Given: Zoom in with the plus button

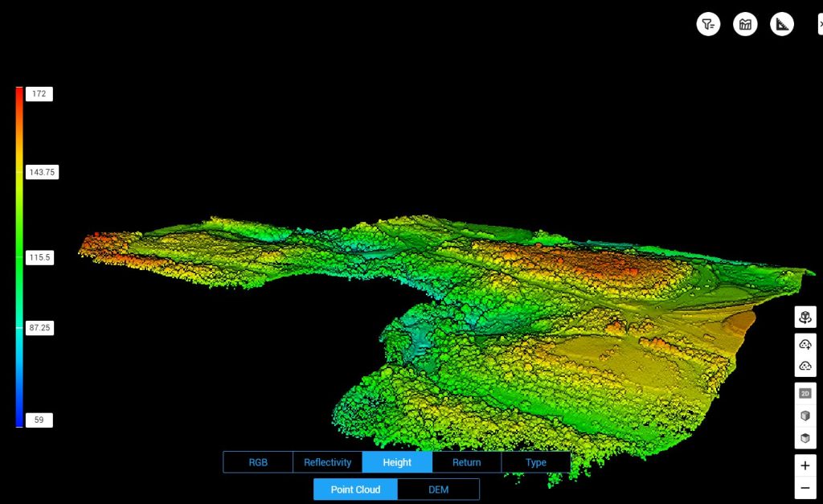Looking at the screenshot, I should coord(805,465).
